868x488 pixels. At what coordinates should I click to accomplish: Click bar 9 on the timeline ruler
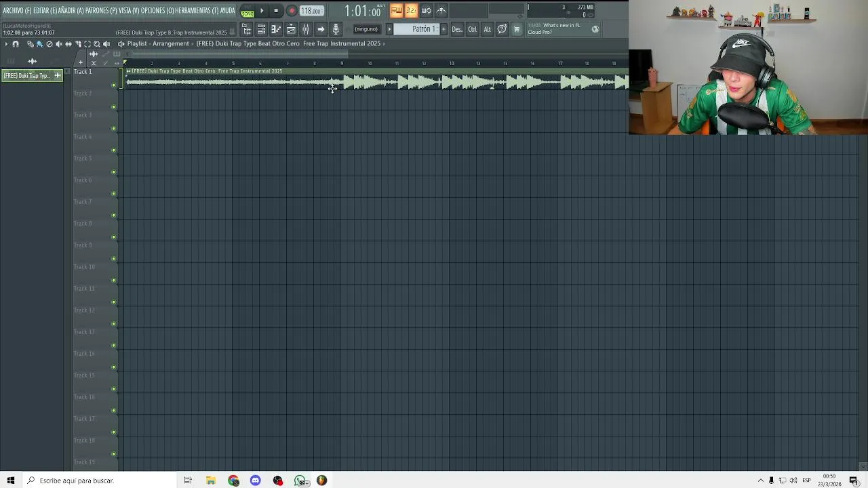pyautogui.click(x=342, y=64)
